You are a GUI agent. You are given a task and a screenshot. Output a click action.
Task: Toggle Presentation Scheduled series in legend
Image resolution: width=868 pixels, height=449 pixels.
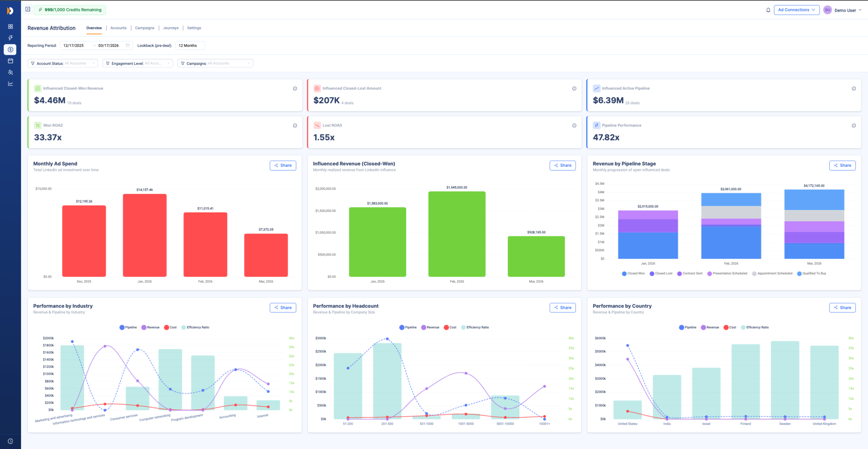[x=727, y=273]
